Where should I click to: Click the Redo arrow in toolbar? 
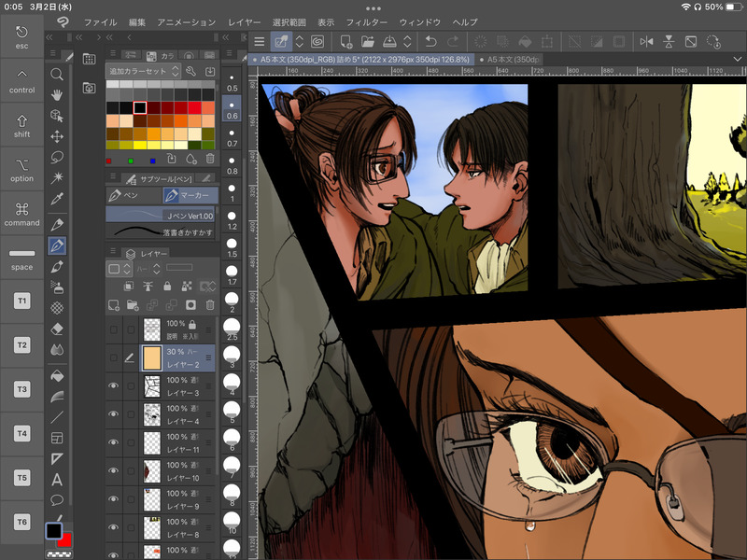coord(452,42)
